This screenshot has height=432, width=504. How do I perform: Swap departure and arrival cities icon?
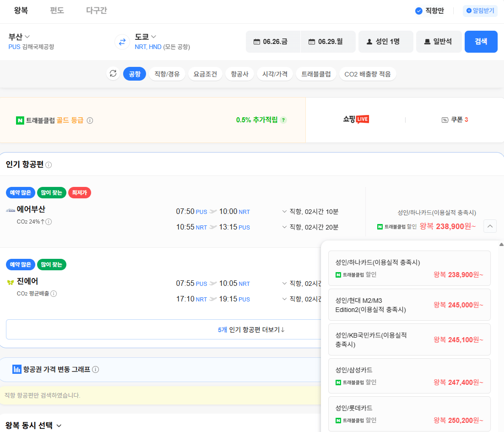tap(122, 42)
